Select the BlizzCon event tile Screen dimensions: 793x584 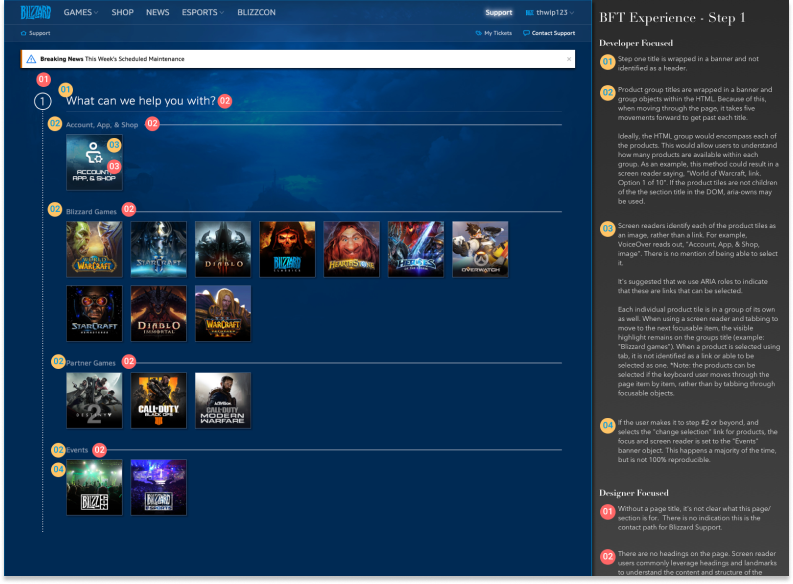pos(94,487)
